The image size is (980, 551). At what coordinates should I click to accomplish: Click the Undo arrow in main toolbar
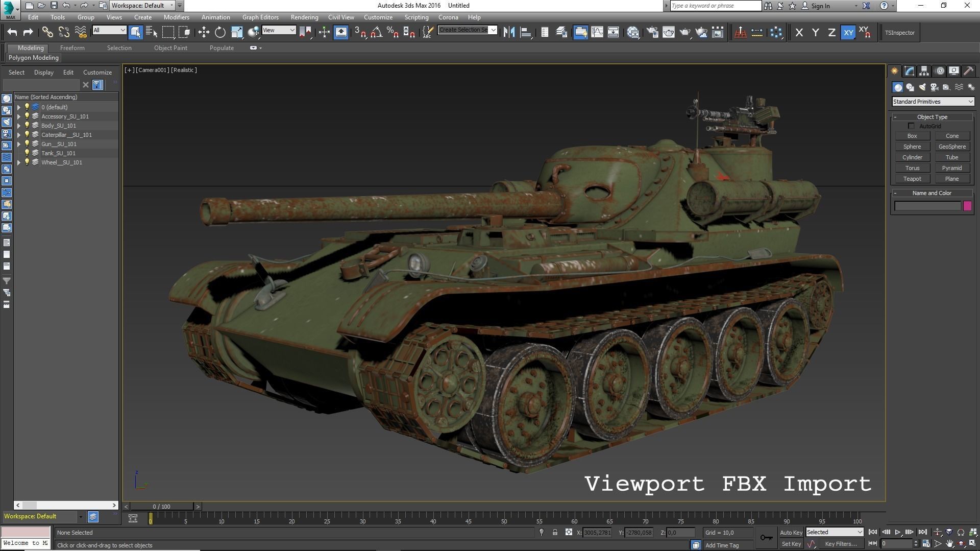(x=12, y=32)
